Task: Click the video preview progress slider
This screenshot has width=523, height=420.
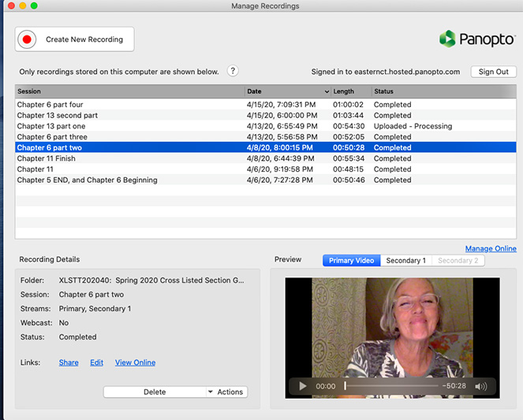Action: [390, 386]
